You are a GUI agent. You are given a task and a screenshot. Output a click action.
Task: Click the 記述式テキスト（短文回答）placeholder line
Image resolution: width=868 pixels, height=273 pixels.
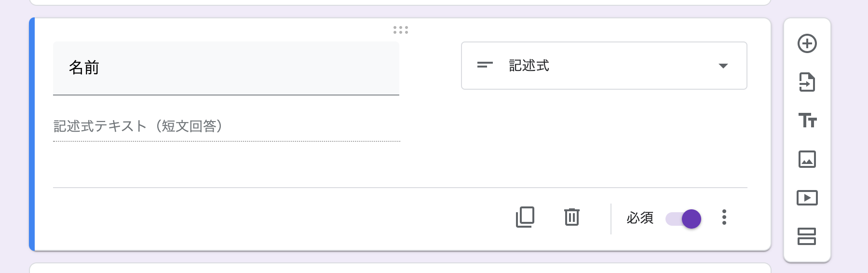point(227,127)
